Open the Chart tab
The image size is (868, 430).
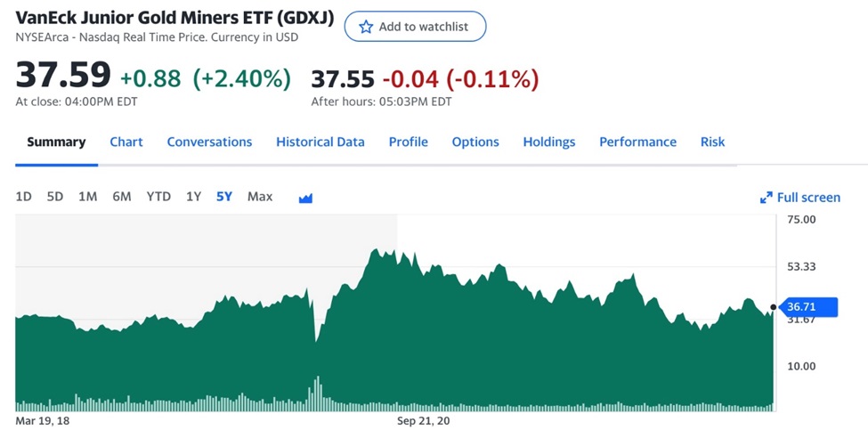pos(126,142)
